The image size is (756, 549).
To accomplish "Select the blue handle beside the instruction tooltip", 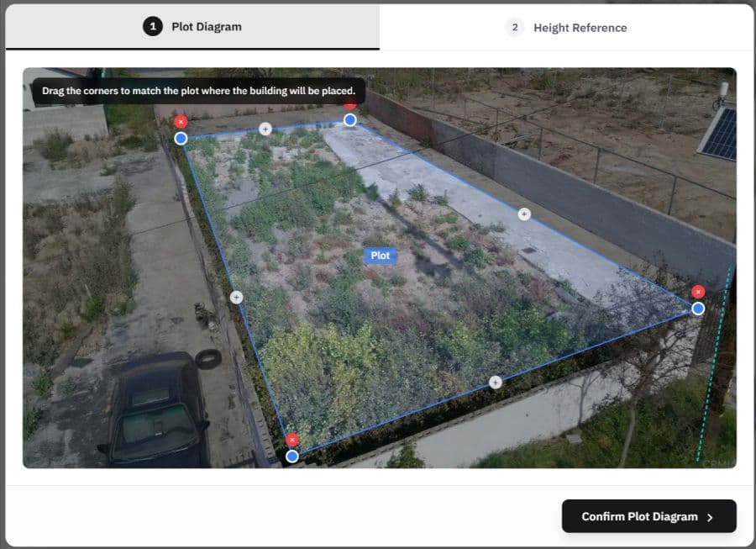I will (350, 120).
